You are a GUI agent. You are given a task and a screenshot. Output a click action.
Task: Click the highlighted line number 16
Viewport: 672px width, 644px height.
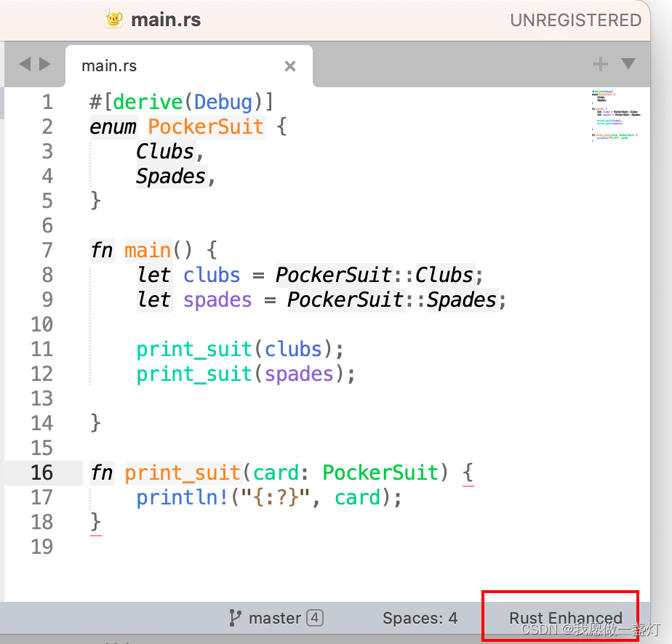pos(42,472)
